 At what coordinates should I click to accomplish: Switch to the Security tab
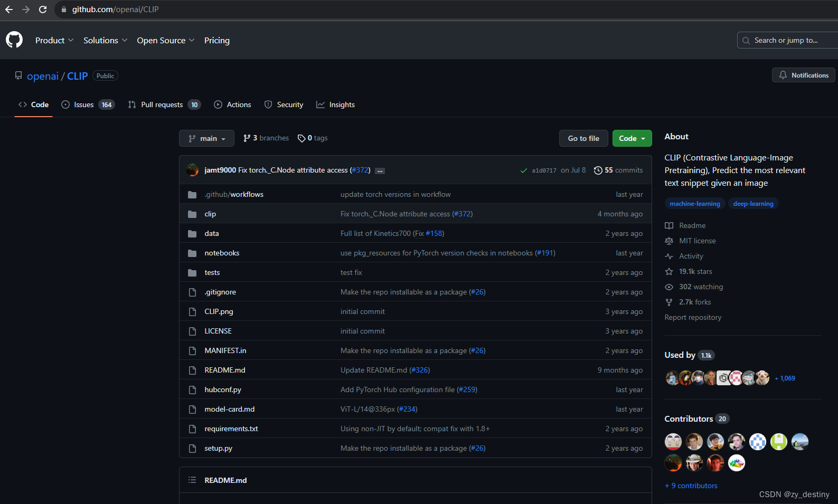click(x=284, y=104)
